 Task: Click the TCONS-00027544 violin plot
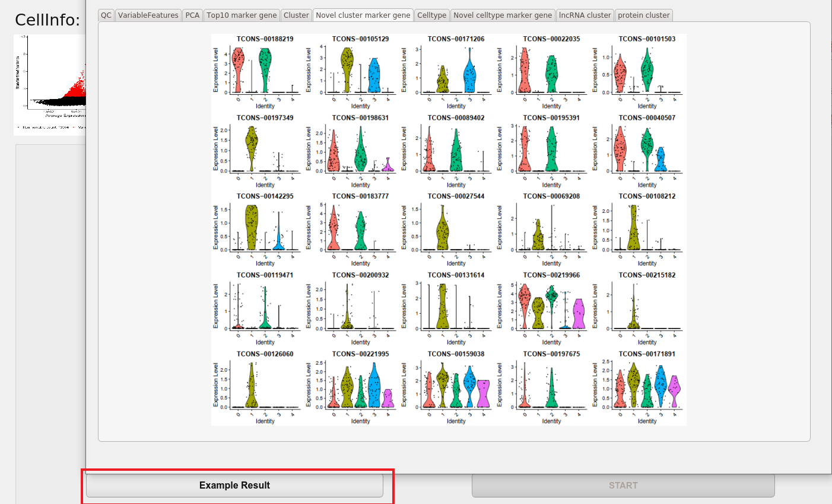pos(449,230)
